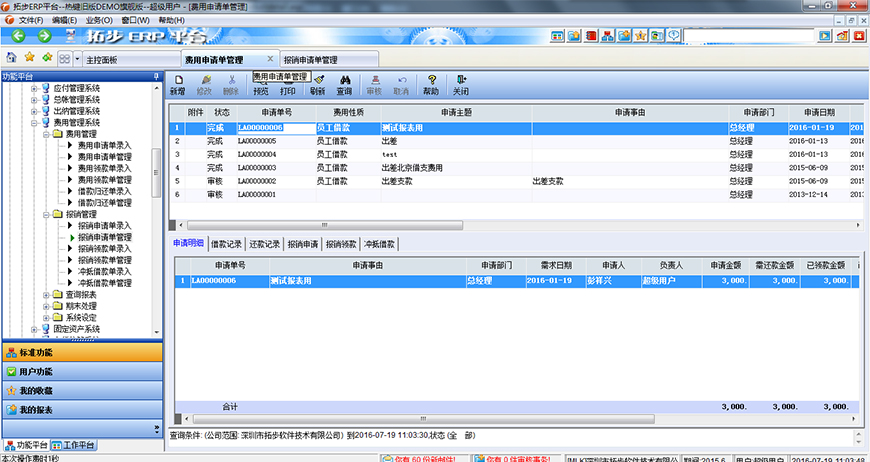Open 查询 (Search) with the binoculars icon
Viewport: 870px width, 462px height.
point(344,84)
